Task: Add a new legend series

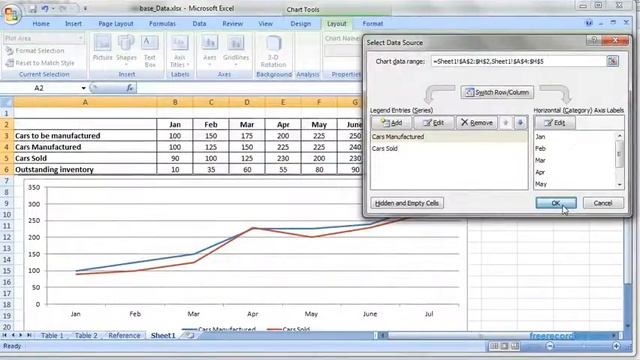Action: click(x=392, y=123)
